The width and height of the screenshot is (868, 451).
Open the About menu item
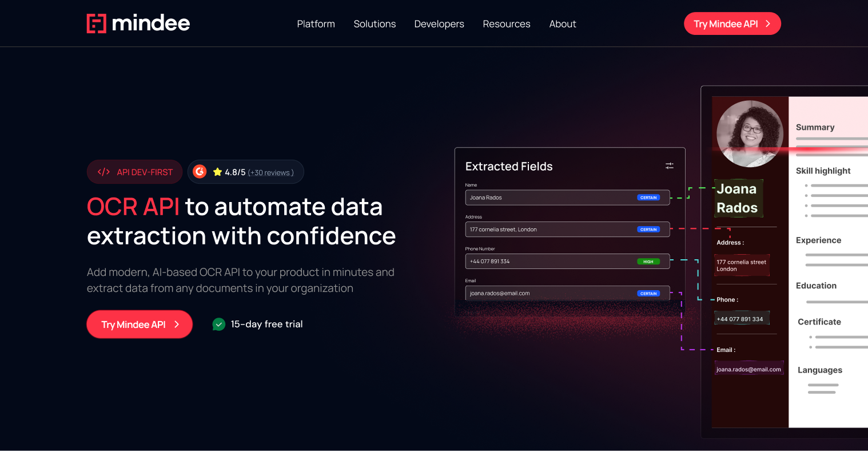pos(563,23)
